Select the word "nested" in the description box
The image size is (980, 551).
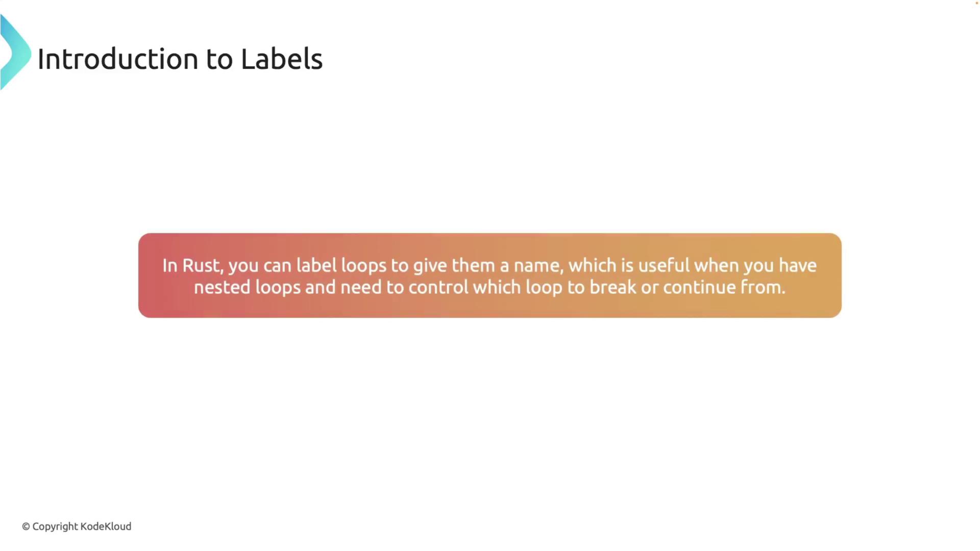(x=222, y=288)
